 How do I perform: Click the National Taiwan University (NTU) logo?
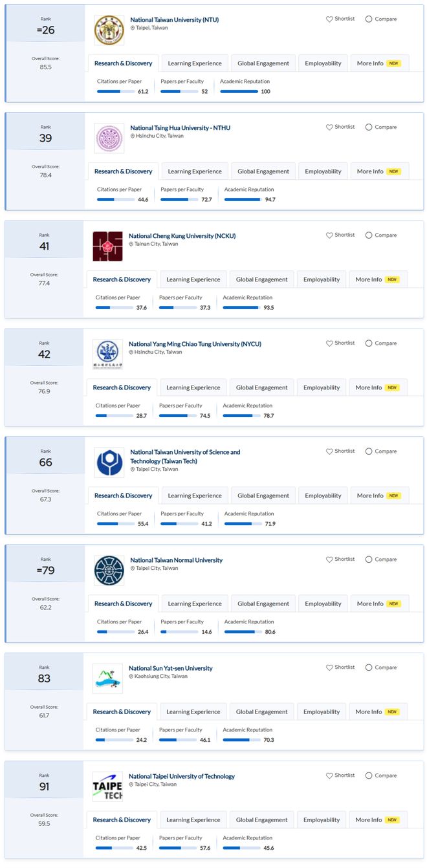tap(109, 30)
